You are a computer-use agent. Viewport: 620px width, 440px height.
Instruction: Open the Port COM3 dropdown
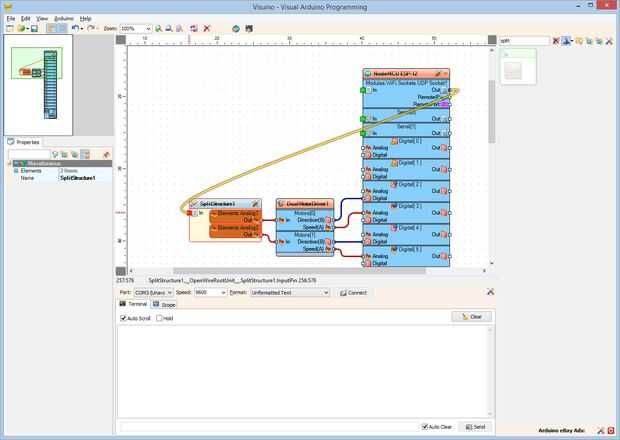[x=170, y=293]
